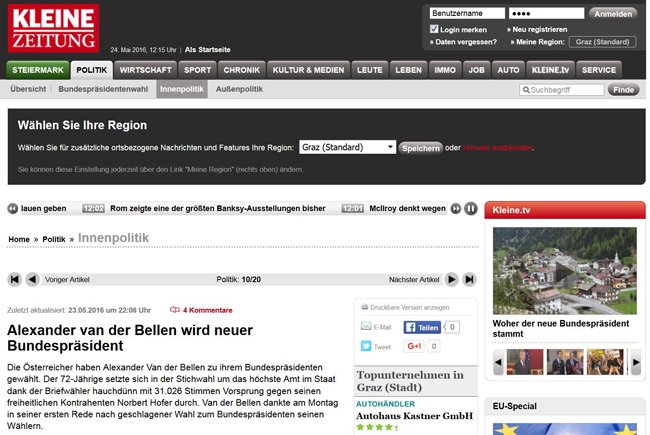Share article on Facebook with Teilen
The height and width of the screenshot is (435, 650).
[x=422, y=327]
